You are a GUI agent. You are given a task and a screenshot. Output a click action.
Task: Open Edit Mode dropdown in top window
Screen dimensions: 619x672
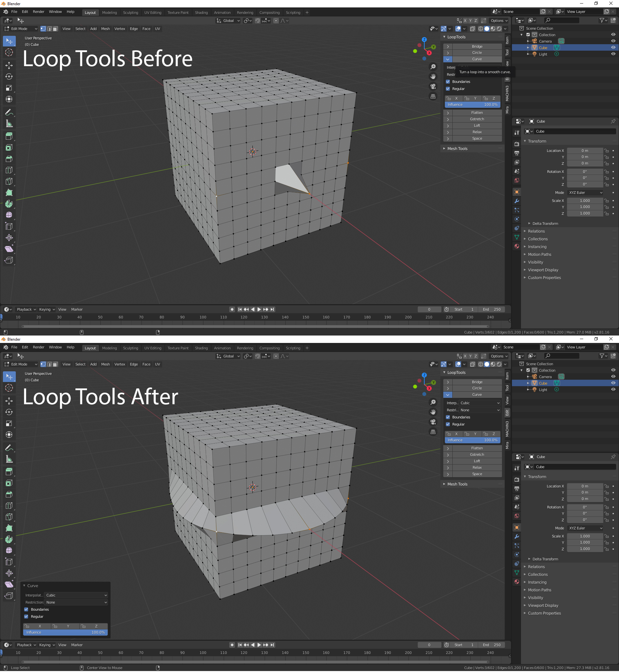(21, 29)
